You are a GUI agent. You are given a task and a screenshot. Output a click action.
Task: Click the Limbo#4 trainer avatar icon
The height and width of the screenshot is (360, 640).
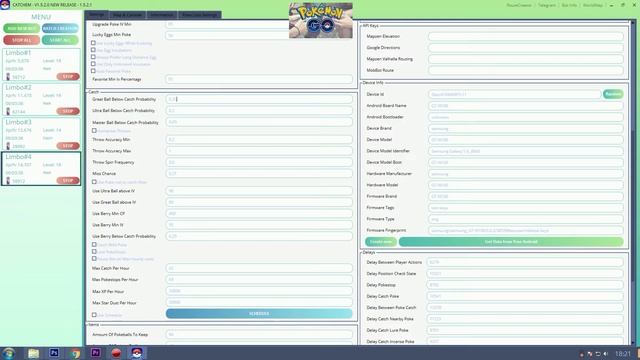click(x=8, y=181)
